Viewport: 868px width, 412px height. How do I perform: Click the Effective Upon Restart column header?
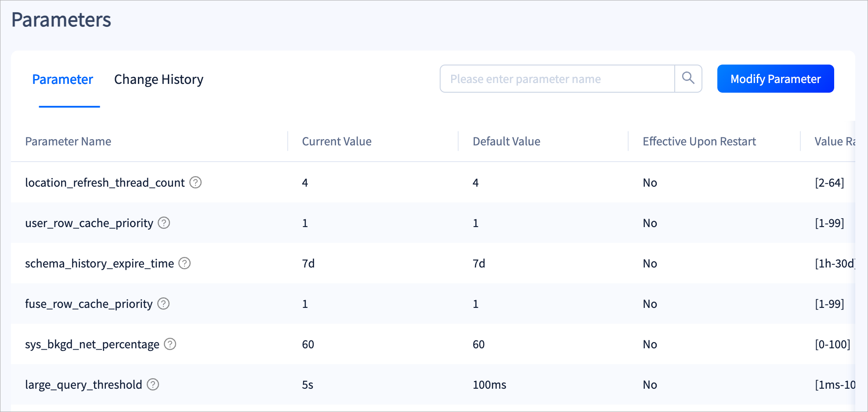click(x=699, y=141)
